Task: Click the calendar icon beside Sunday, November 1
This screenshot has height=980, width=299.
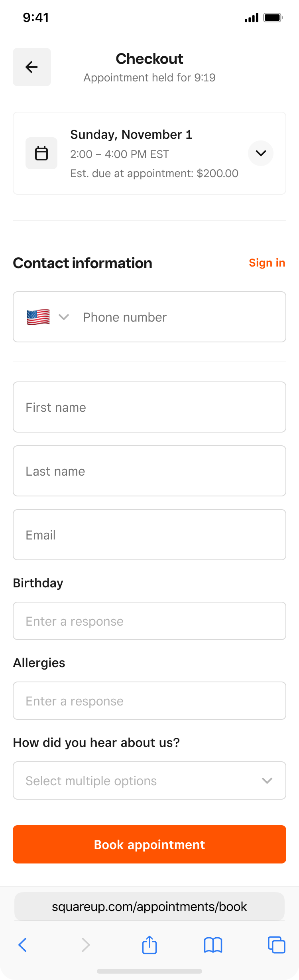Action: point(41,153)
